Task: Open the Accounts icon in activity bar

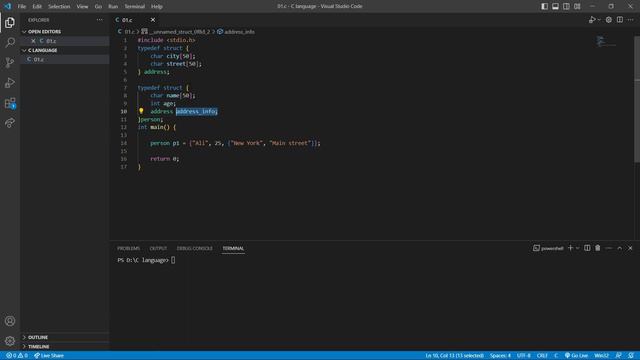Action: (10, 321)
